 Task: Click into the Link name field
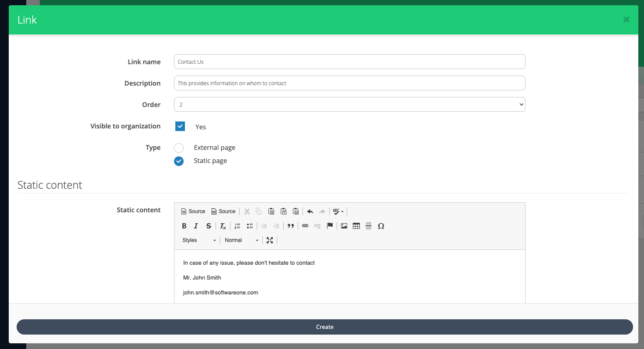349,62
